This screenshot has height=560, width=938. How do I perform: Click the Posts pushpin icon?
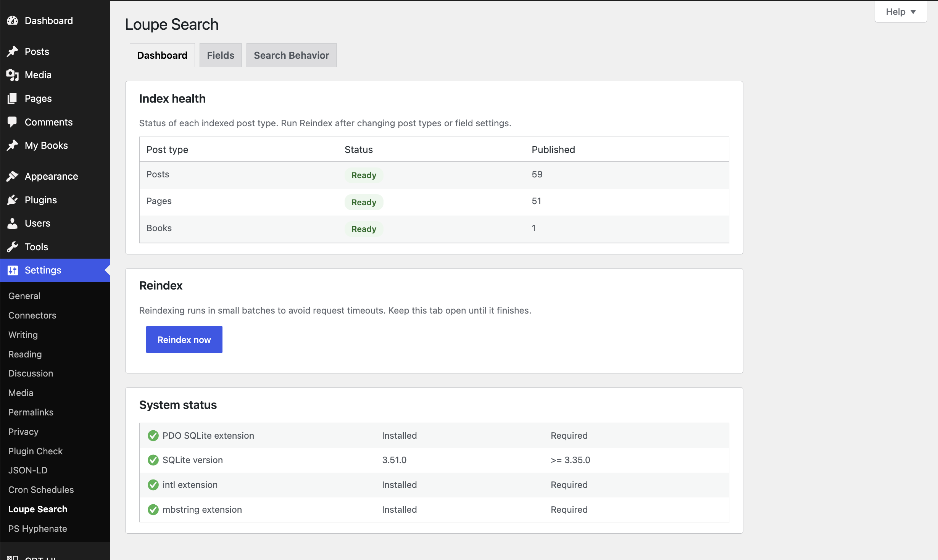coord(13,51)
